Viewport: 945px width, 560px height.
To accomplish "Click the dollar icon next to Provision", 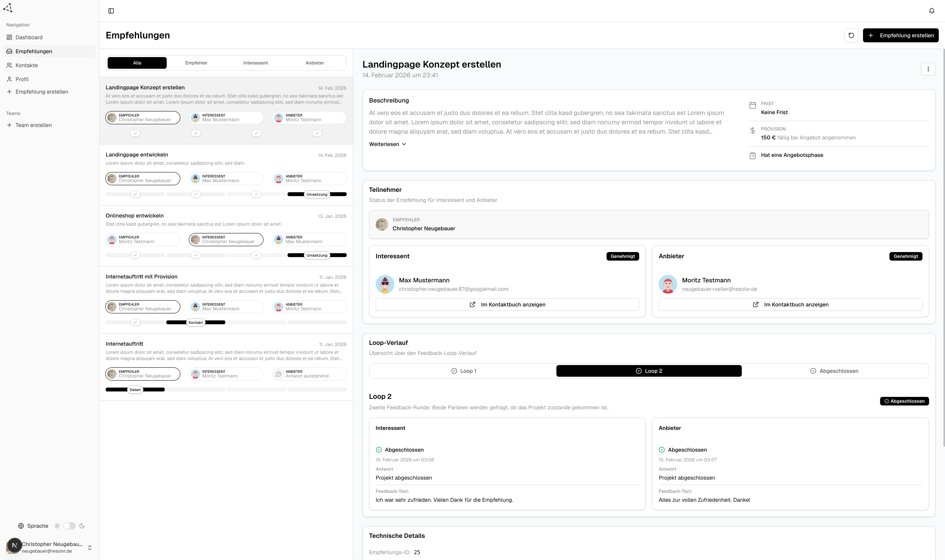I will click(752, 130).
